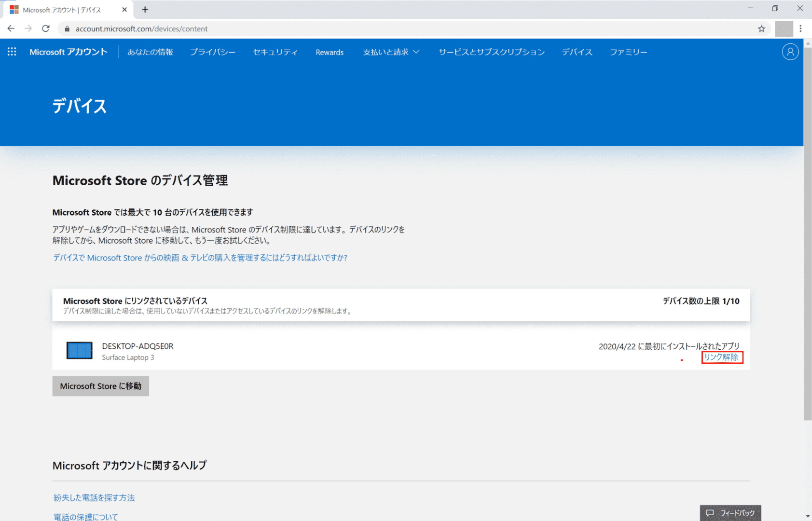Screen dimensions: 812x521
Task: Open the account profile avatar menu
Action: (x=790, y=52)
